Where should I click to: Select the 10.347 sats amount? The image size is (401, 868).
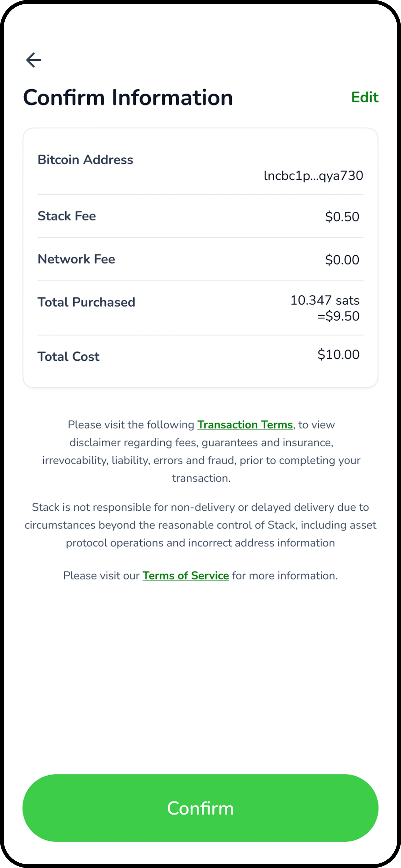click(325, 300)
